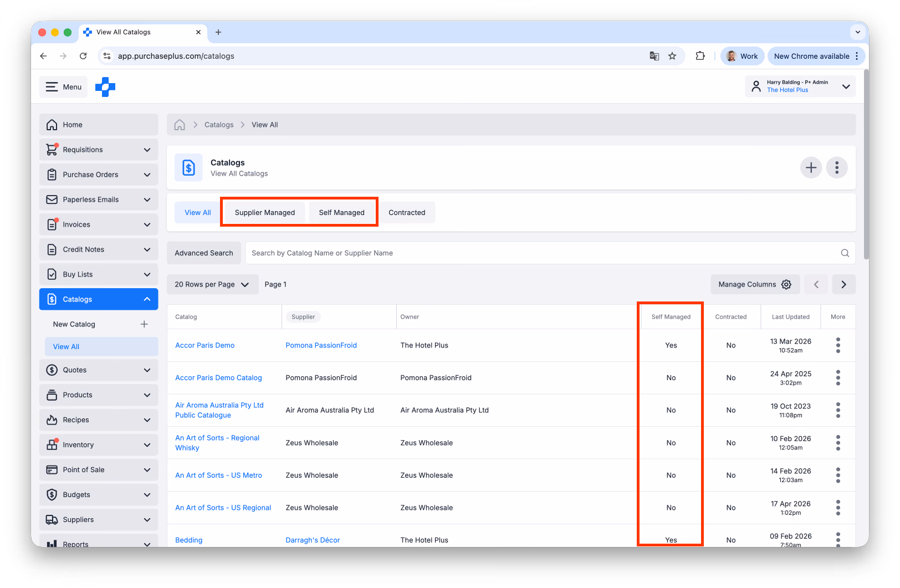This screenshot has width=900, height=588.
Task: Open more options for Accor Paris Demo
Action: pyautogui.click(x=838, y=345)
